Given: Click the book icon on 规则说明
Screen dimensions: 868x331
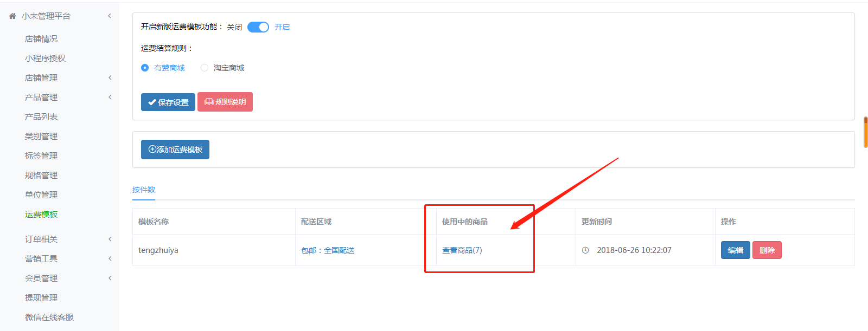Looking at the screenshot, I should 209,102.
